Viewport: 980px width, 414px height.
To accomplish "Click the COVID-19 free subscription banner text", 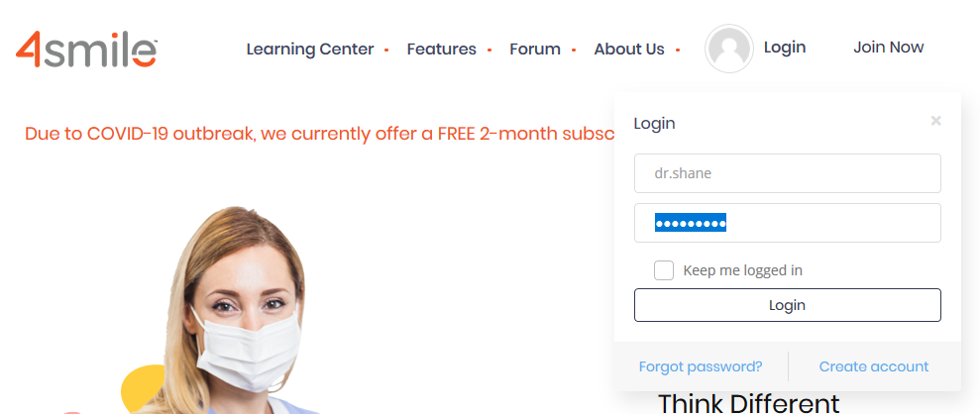I will pyautogui.click(x=319, y=134).
